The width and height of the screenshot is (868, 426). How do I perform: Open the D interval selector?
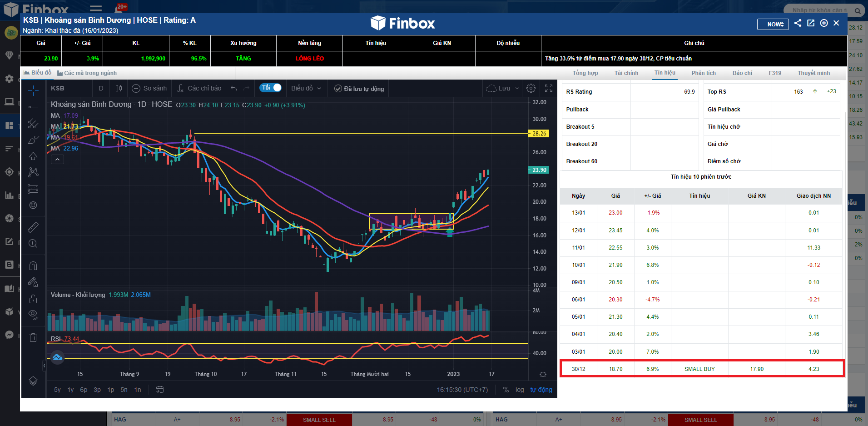coord(101,88)
